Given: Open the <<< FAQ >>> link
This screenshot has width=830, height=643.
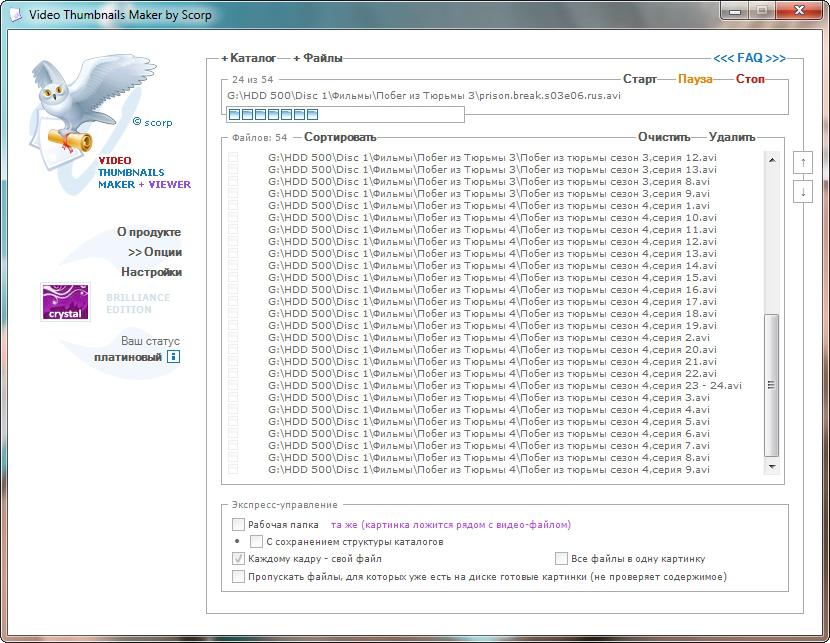Looking at the screenshot, I should 749,58.
